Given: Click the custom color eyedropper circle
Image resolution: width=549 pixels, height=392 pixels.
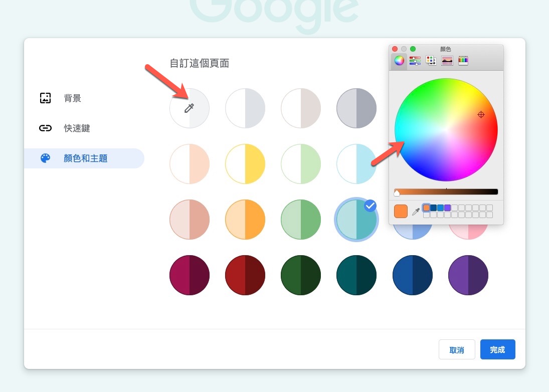Looking at the screenshot, I should [x=190, y=108].
